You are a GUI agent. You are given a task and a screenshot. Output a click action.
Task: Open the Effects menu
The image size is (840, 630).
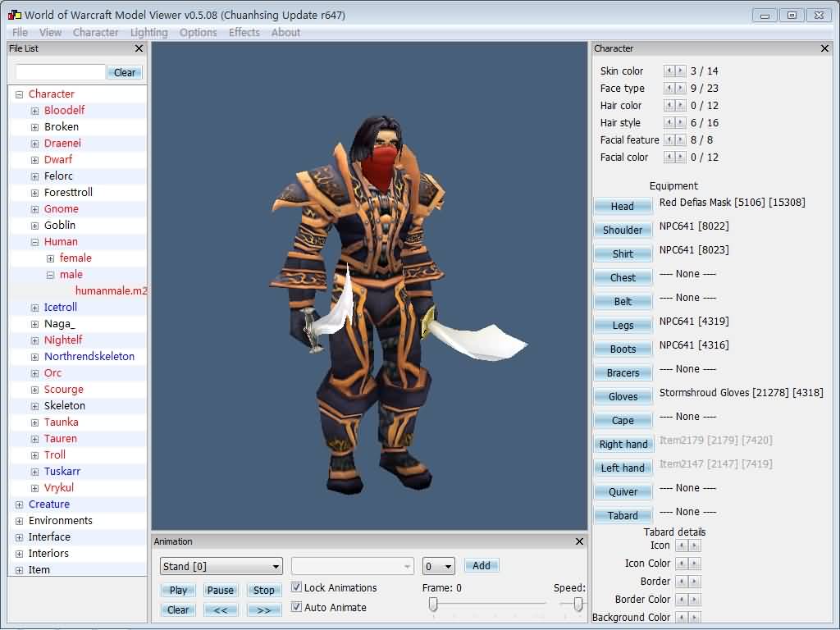point(244,32)
